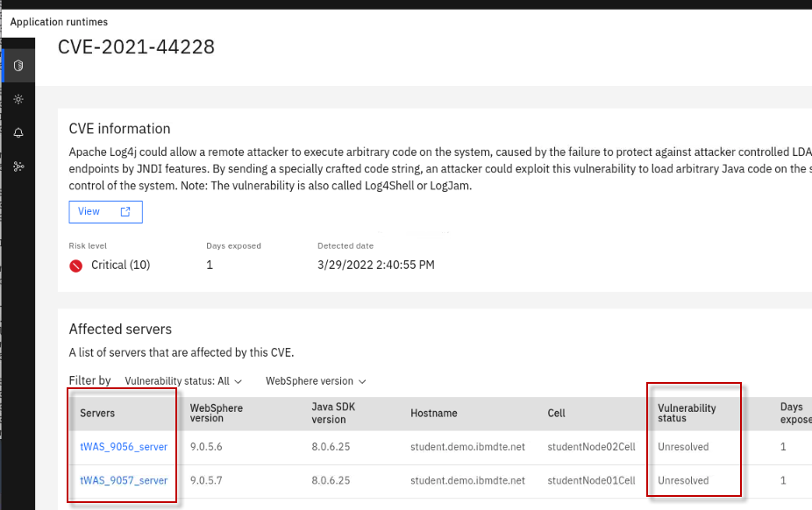Click the external link icon in View button

tap(125, 212)
